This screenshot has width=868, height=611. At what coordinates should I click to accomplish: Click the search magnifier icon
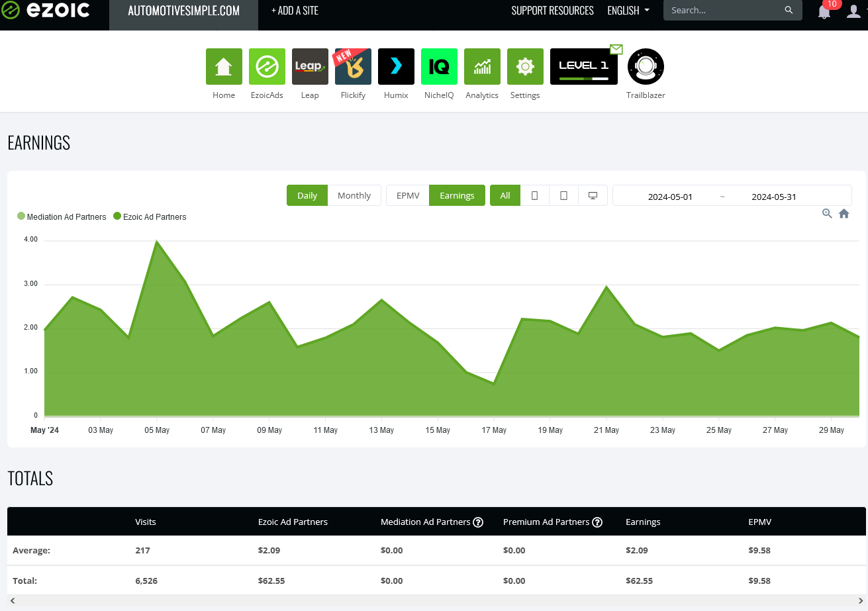tap(789, 10)
